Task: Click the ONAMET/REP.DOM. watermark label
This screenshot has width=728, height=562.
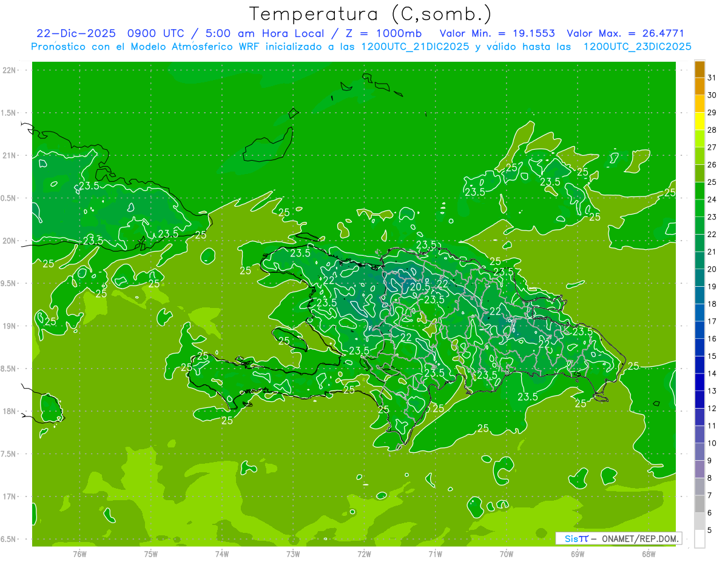Action: 639,538
